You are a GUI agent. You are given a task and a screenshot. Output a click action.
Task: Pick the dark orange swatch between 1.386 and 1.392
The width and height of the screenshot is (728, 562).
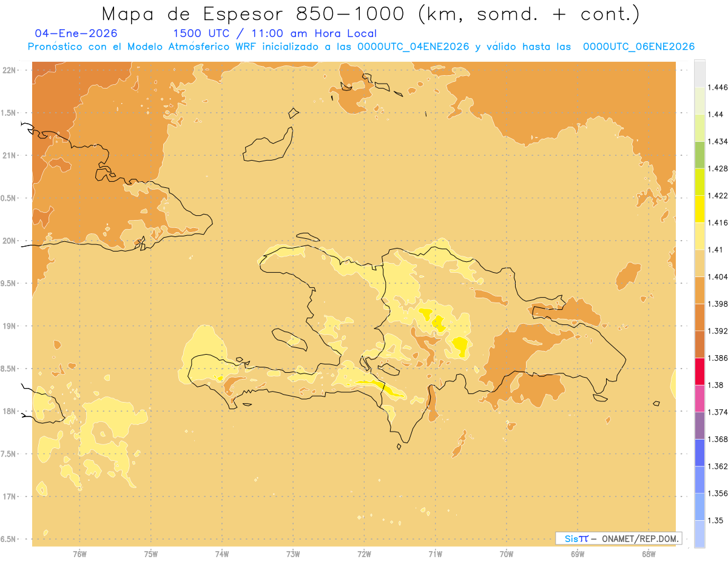699,344
